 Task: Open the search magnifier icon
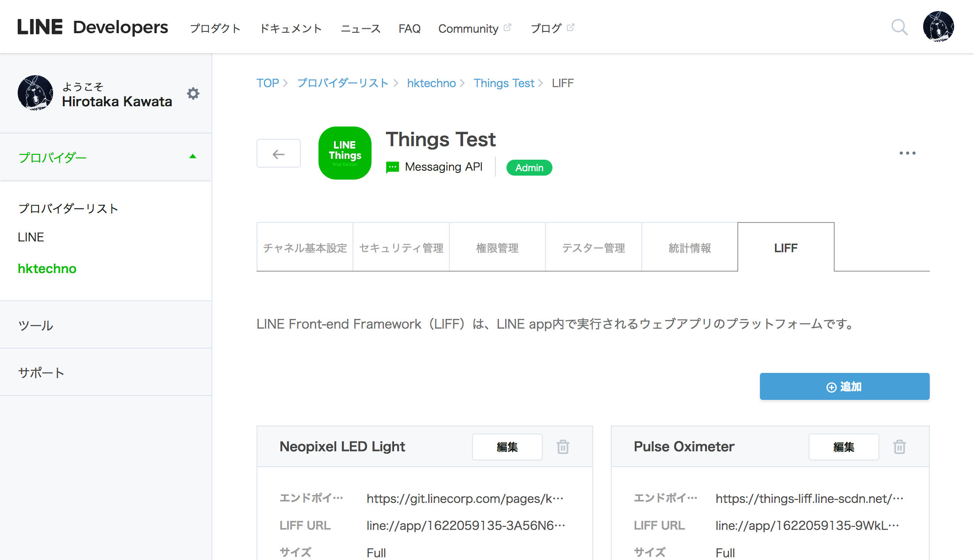coord(899,27)
